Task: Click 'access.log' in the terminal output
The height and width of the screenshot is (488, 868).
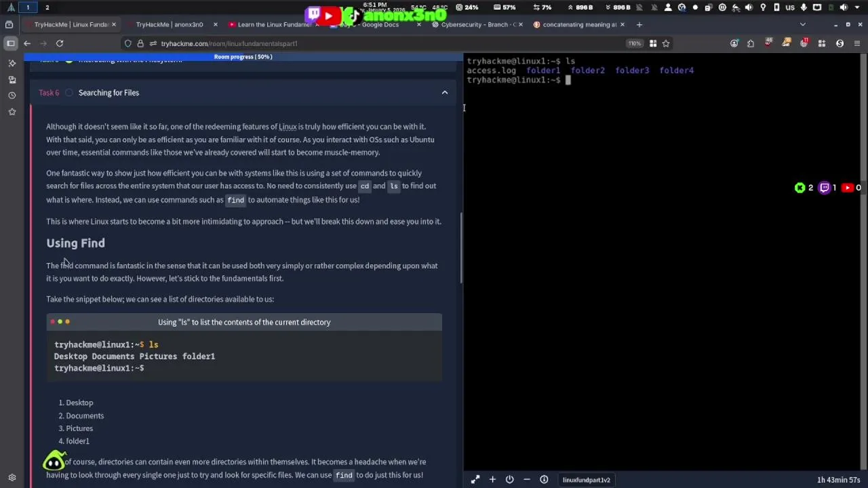Action: pos(491,70)
